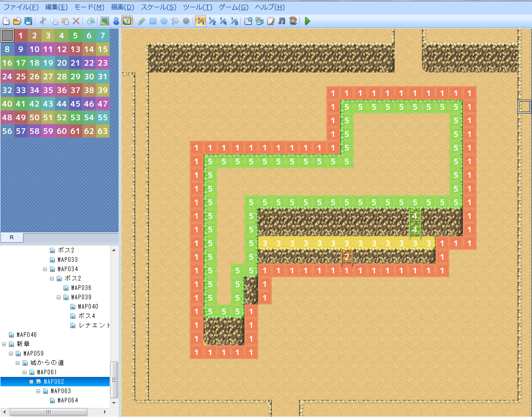The image size is (532, 417).
Task: Switch to Event mode icon
Action: (116, 21)
